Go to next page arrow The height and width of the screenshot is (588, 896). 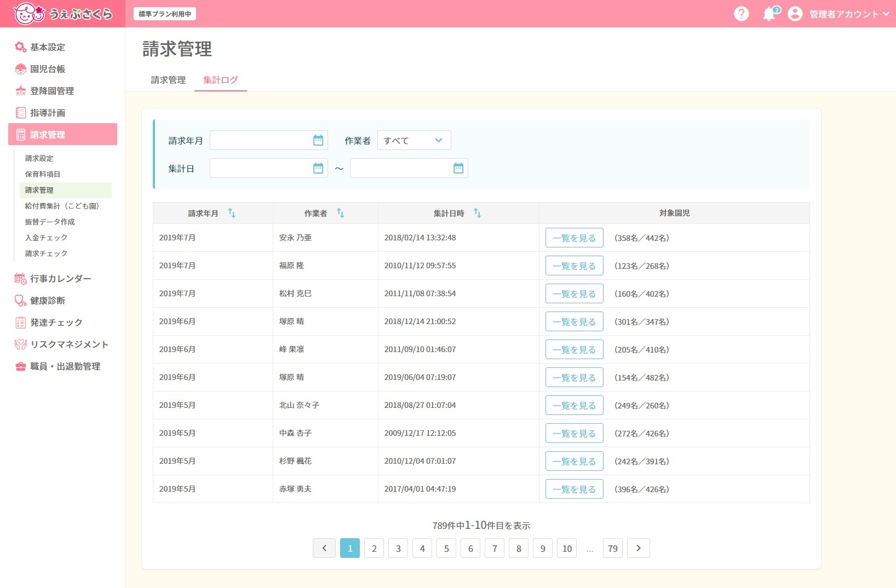pos(639,548)
